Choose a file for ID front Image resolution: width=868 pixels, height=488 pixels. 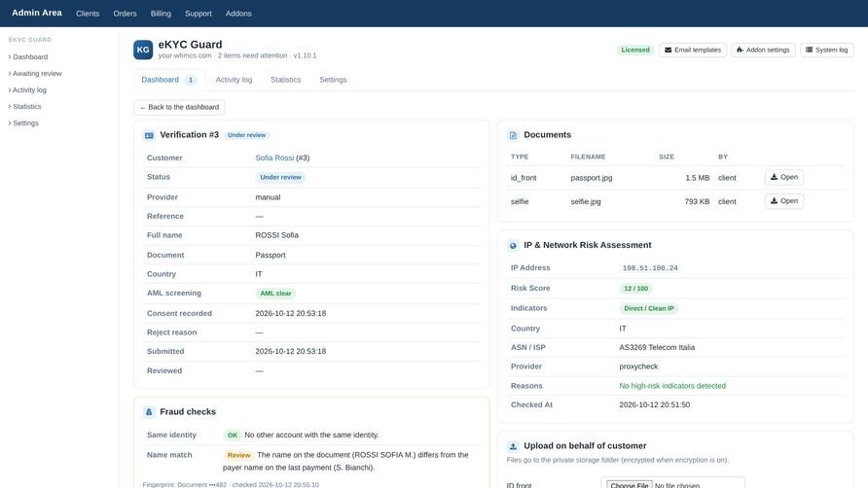click(x=630, y=485)
